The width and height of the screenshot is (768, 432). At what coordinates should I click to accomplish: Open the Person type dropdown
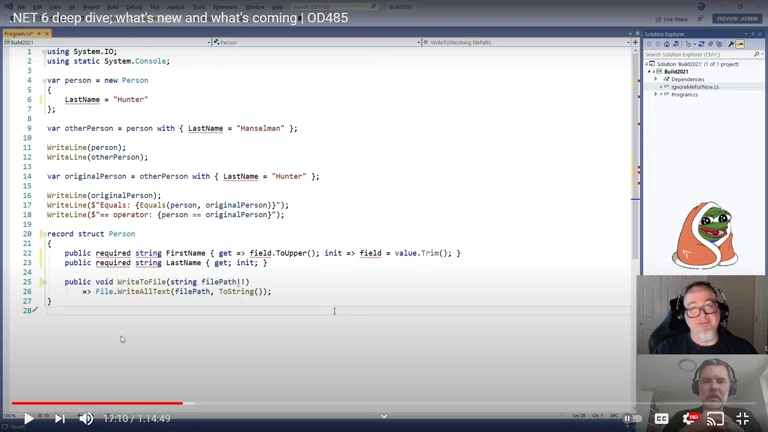[x=317, y=43]
